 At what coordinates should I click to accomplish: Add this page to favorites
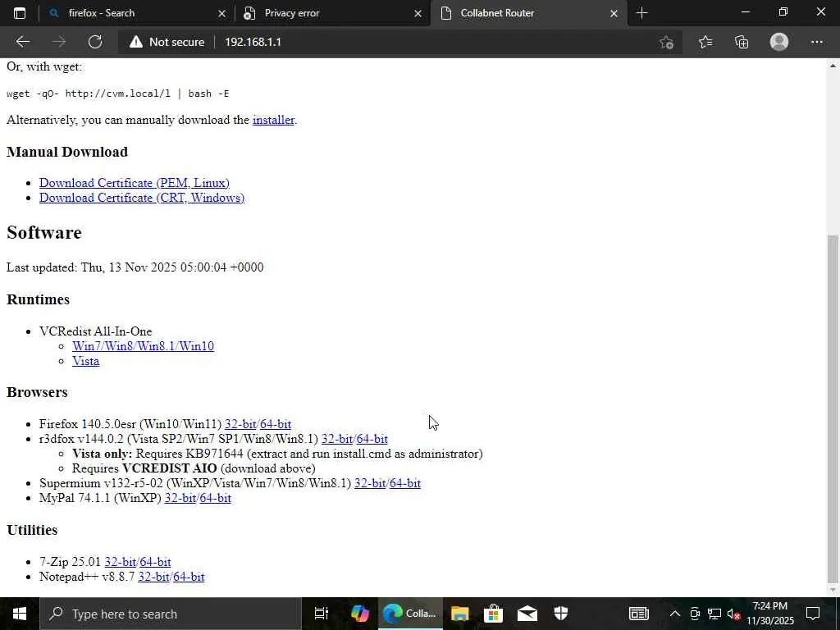(666, 42)
